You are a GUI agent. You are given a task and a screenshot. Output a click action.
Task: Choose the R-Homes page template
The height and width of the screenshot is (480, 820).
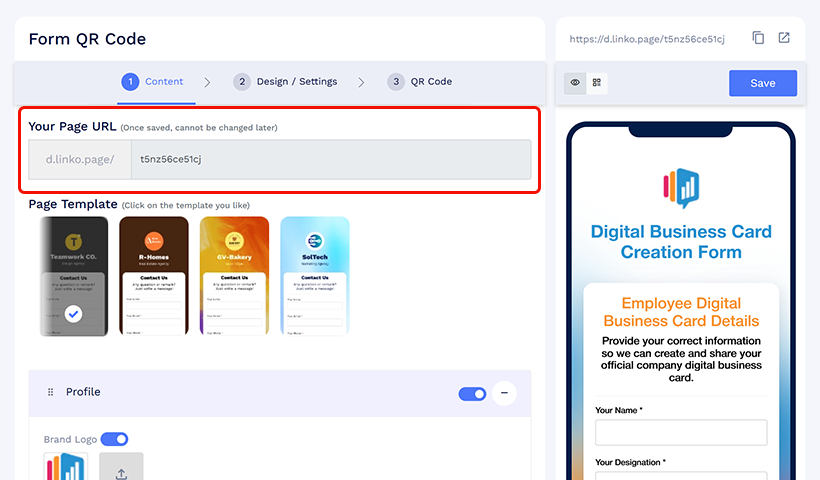pyautogui.click(x=154, y=275)
